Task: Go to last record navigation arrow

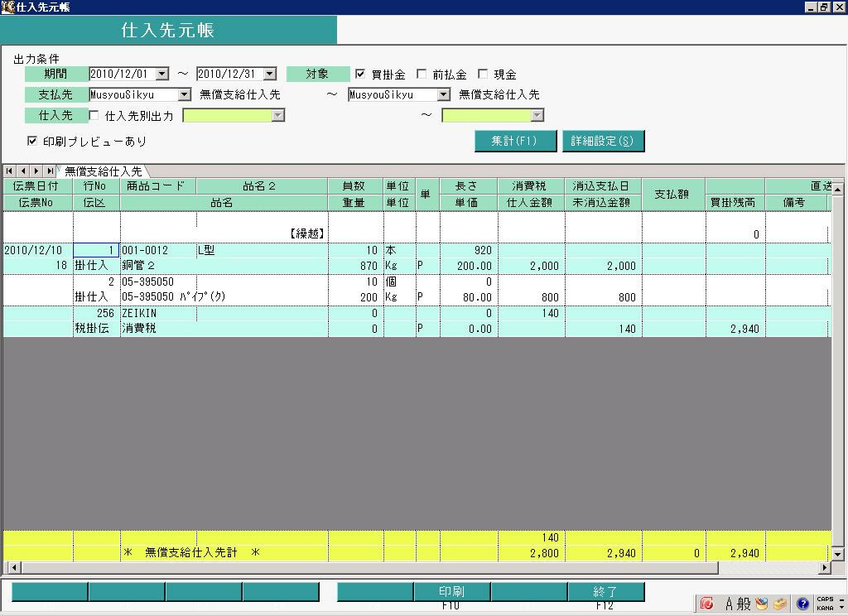Action: pos(50,171)
